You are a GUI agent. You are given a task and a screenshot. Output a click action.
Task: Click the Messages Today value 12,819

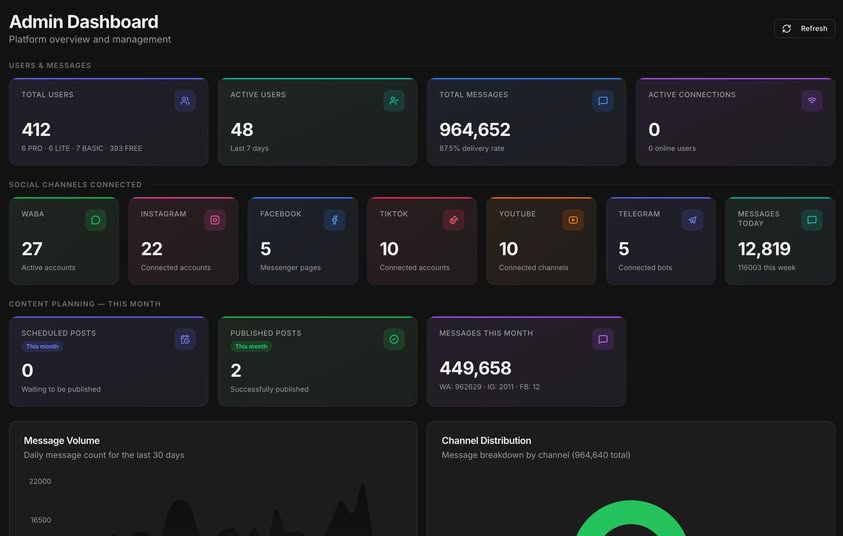(764, 249)
